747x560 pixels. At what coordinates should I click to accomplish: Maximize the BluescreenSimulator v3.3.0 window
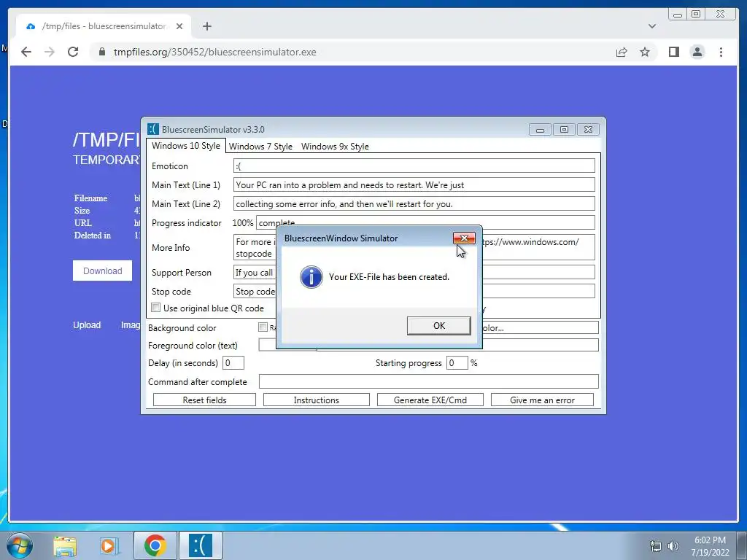(564, 130)
